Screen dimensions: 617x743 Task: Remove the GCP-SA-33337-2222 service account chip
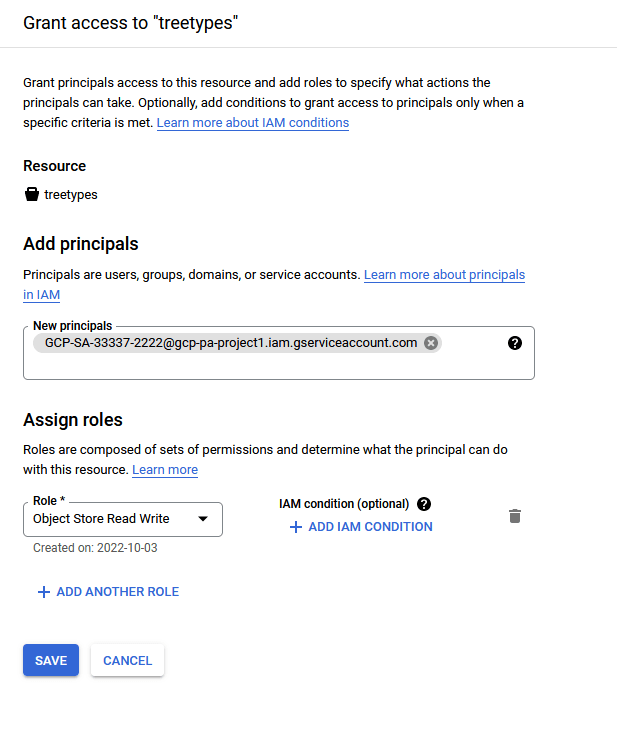point(431,343)
